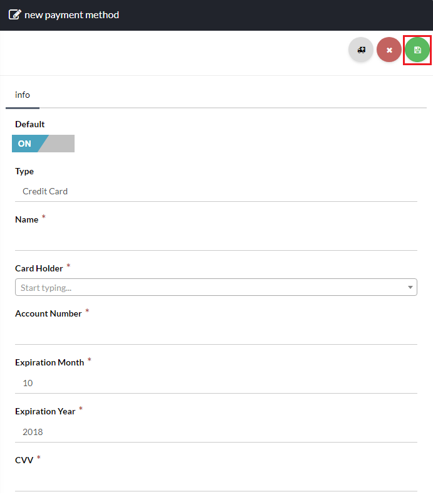The image size is (433, 504).
Task: Click the 'new payment method' header title
Action: 71,14
